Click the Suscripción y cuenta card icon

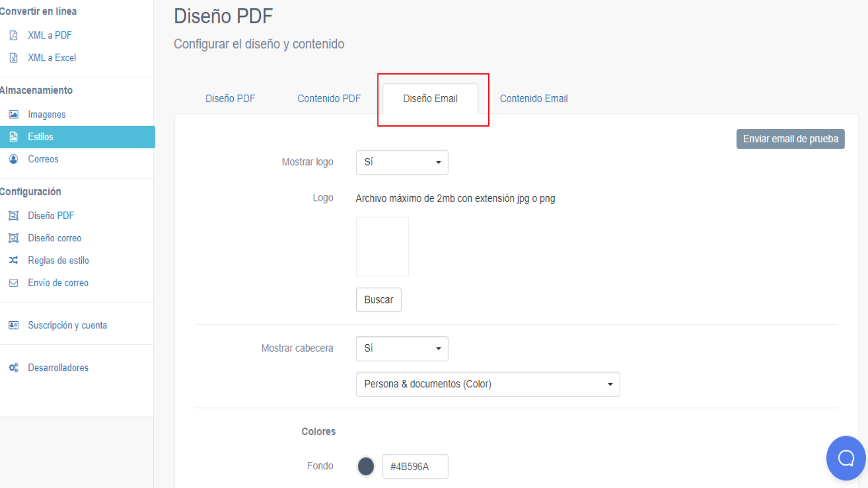pos(14,325)
